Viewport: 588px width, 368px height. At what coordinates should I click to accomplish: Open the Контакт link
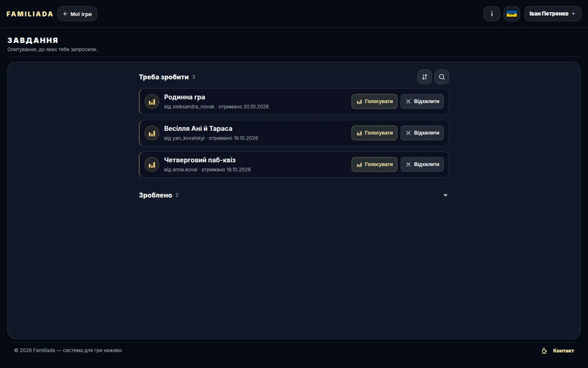pos(564,351)
